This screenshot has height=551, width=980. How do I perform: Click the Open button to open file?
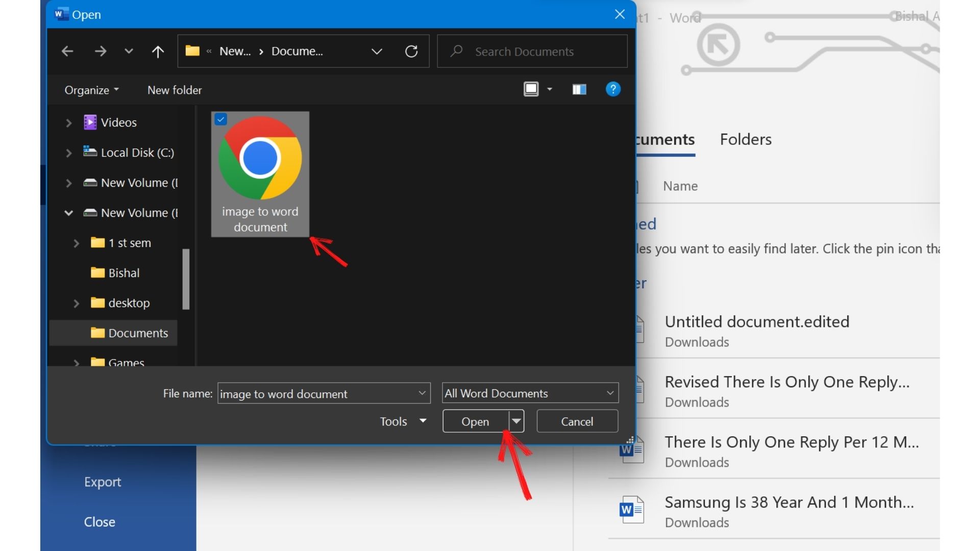[x=475, y=421]
